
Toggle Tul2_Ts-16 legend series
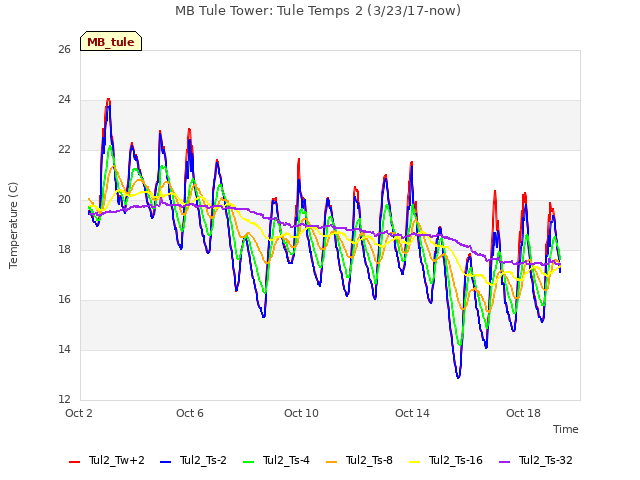[446, 460]
